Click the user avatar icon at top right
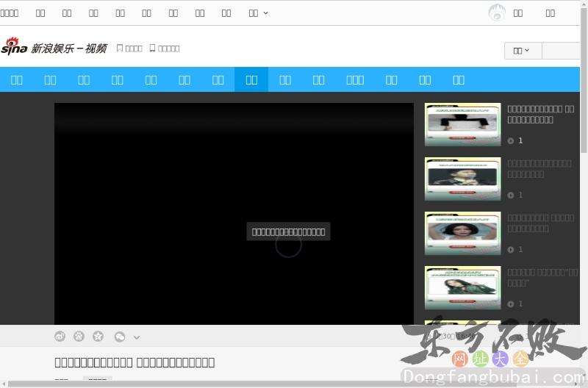 tap(497, 12)
